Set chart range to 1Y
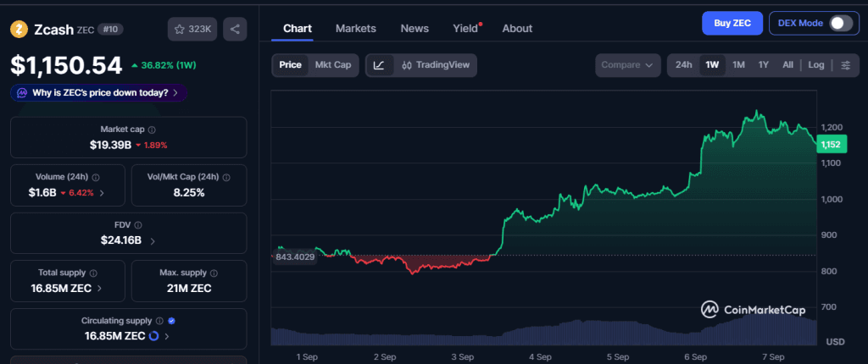 click(764, 65)
